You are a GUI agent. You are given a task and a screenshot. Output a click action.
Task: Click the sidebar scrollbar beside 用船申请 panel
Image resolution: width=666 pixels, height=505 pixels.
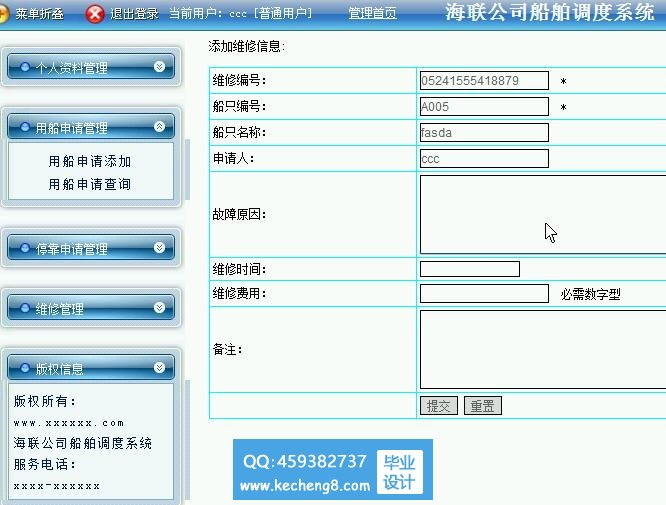click(x=187, y=169)
